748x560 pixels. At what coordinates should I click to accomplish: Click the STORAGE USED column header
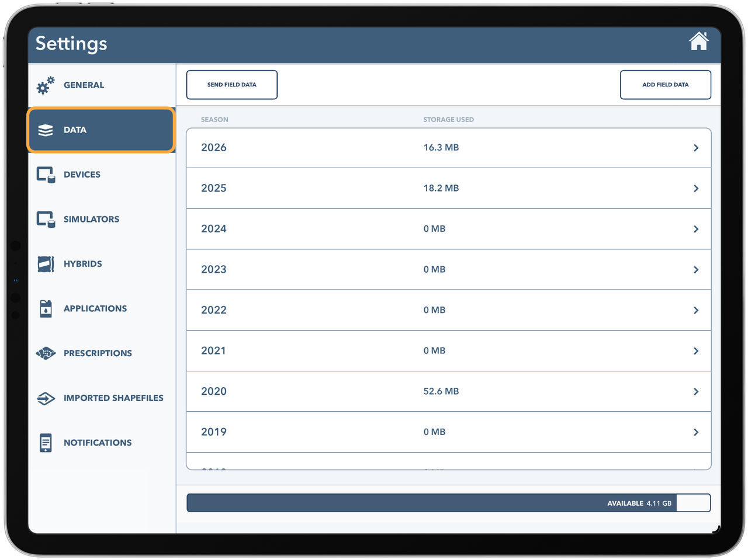click(x=449, y=120)
